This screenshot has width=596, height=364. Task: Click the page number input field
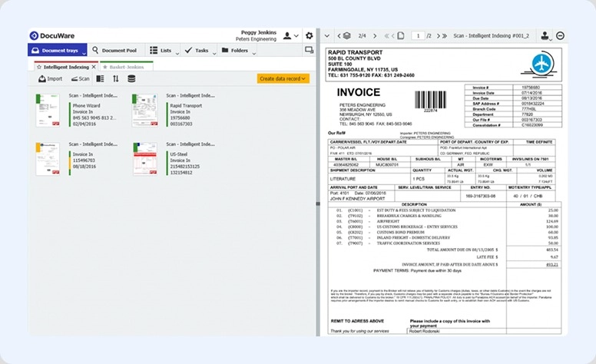pyautogui.click(x=418, y=36)
